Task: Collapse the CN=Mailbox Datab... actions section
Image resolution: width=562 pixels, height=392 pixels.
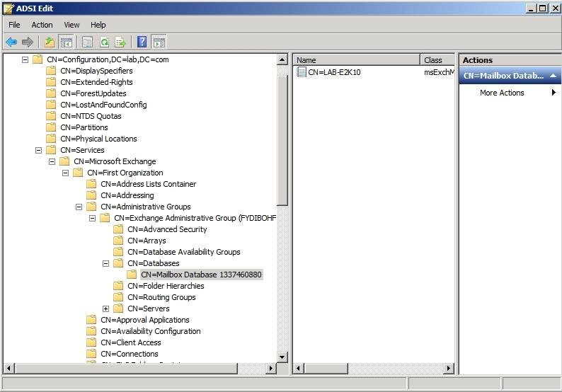Action: tap(553, 76)
